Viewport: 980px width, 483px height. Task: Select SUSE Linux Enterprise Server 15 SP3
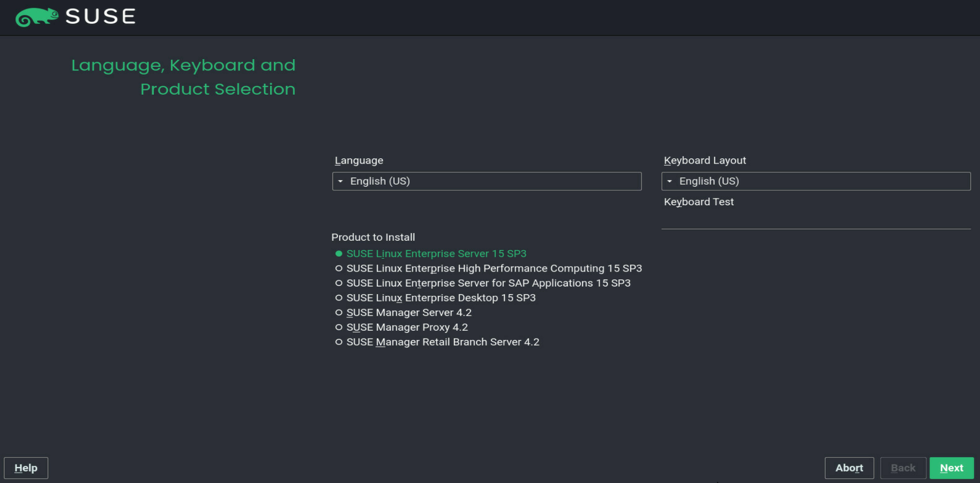point(431,254)
